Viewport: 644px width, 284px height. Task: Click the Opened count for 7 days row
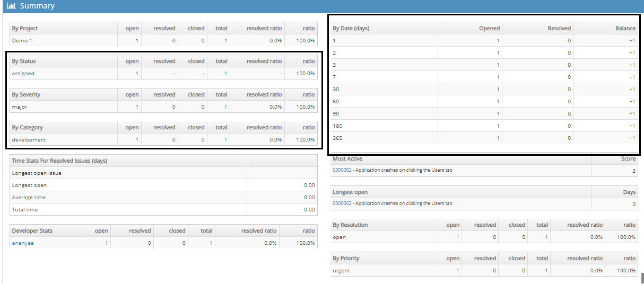point(498,77)
